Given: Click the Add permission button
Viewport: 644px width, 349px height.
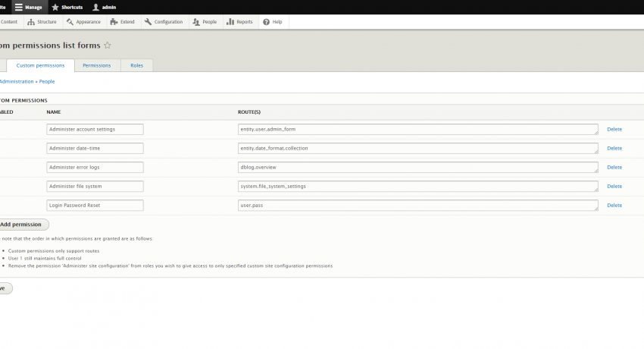Looking at the screenshot, I should point(23,225).
